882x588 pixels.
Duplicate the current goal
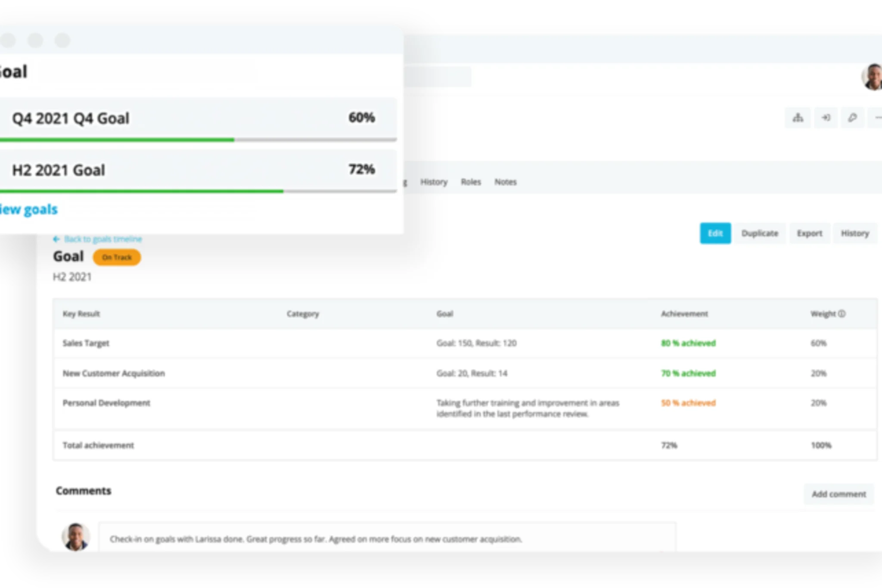click(760, 233)
